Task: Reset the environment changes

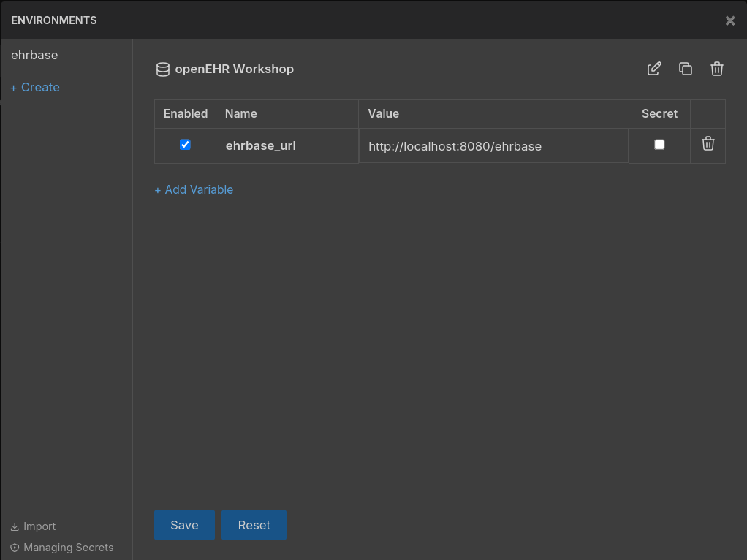Action: point(254,525)
